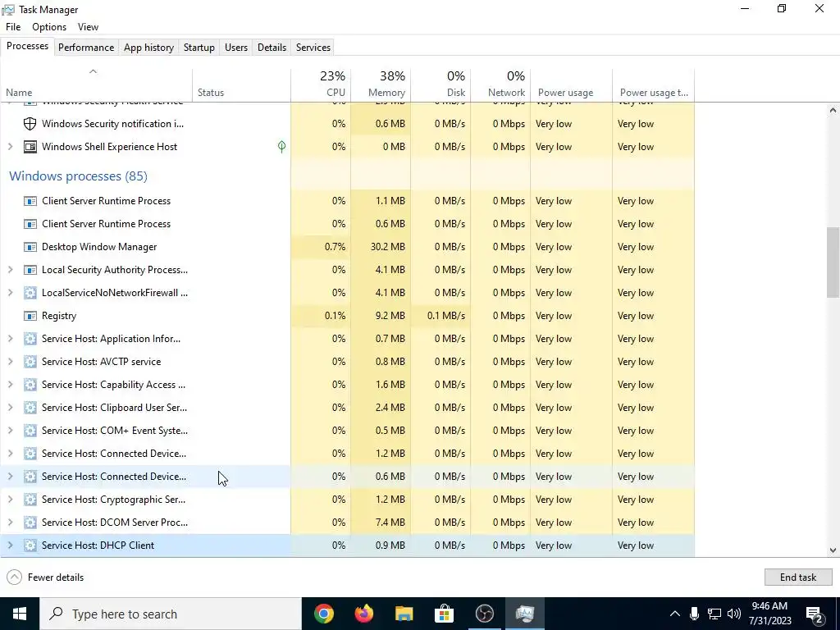Expand Service Host: Clipboard User Service row
Screen dimensions: 840x630
[10, 408]
